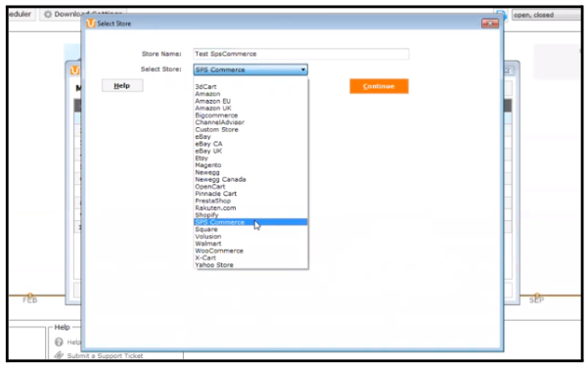The height and width of the screenshot is (366, 588).
Task: Close the Select Store dialog
Action: click(490, 23)
